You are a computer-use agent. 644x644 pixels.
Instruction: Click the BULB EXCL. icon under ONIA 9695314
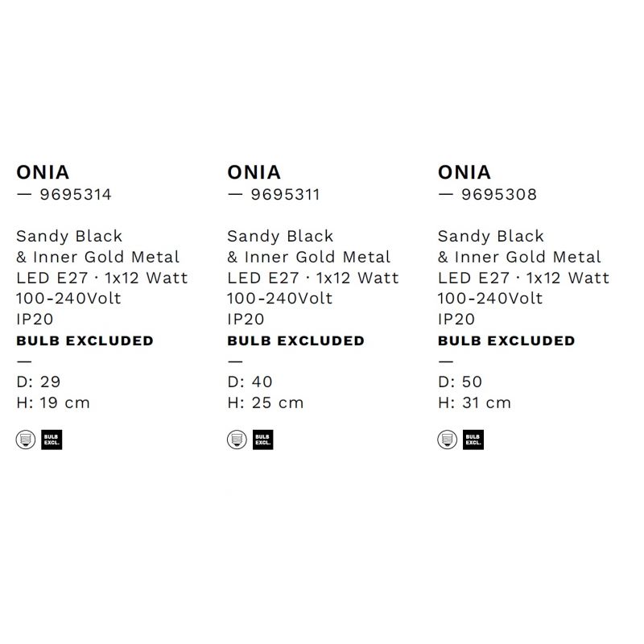[x=52, y=440]
